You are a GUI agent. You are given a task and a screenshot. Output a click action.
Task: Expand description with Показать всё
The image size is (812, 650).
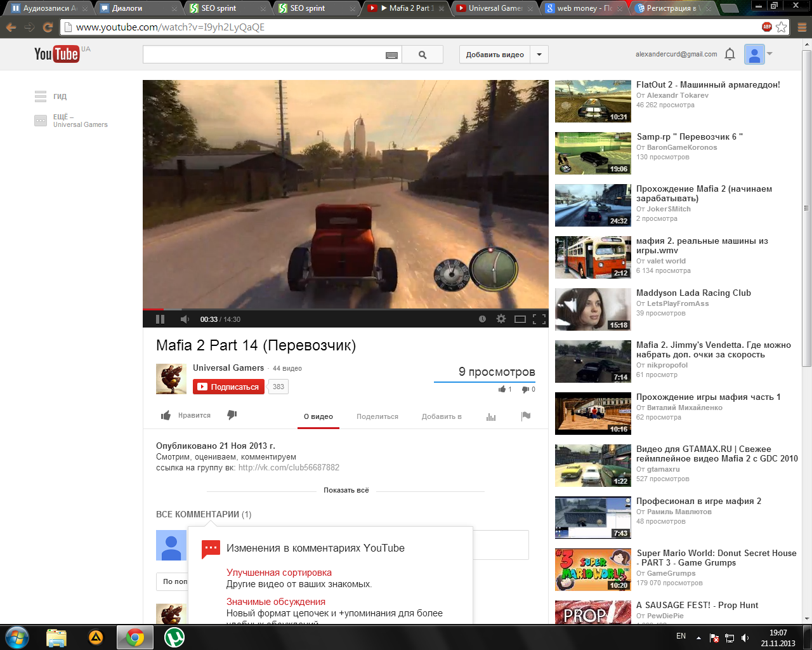coord(346,490)
